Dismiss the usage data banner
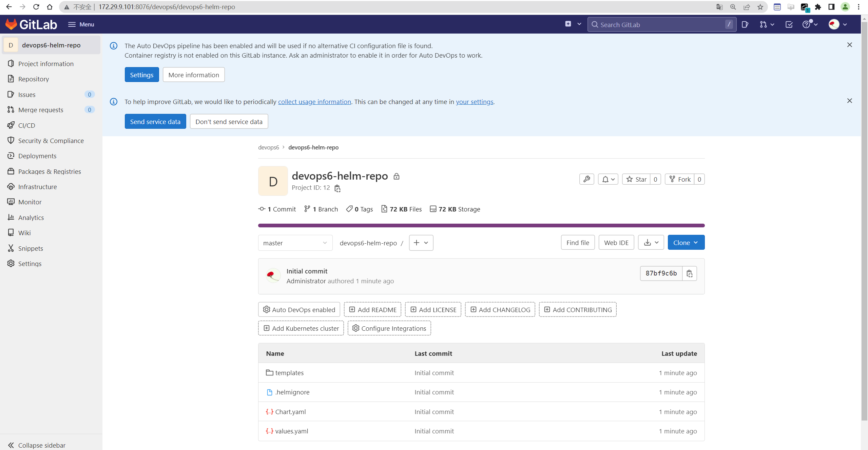Image resolution: width=868 pixels, height=450 pixels. [849, 101]
